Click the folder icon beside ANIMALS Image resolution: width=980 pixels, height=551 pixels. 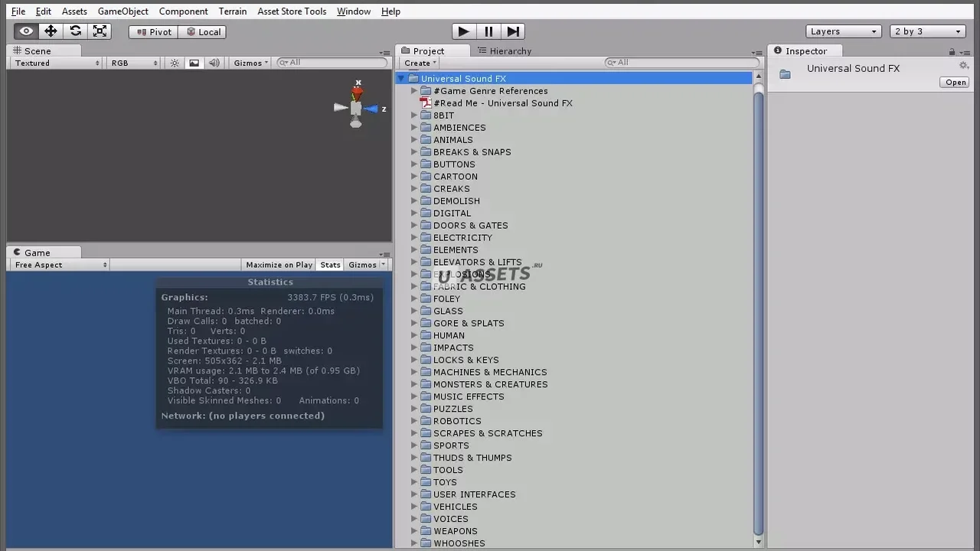(426, 140)
